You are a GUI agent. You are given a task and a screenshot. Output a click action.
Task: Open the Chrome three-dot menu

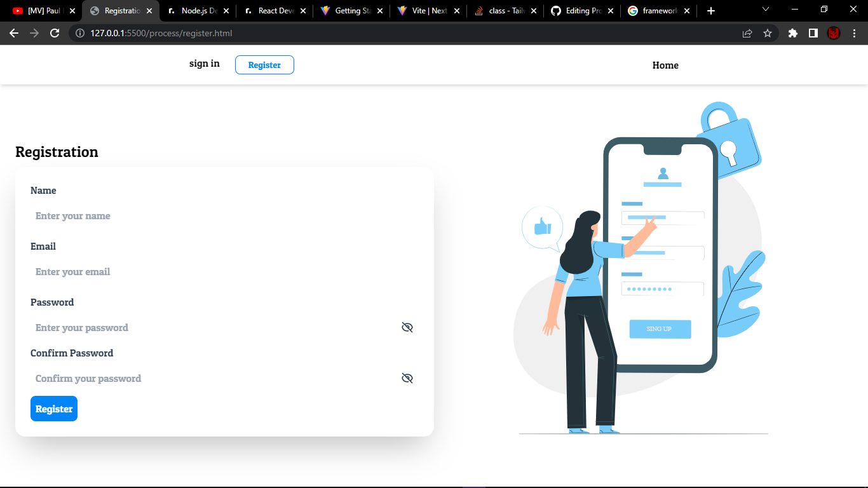click(854, 33)
